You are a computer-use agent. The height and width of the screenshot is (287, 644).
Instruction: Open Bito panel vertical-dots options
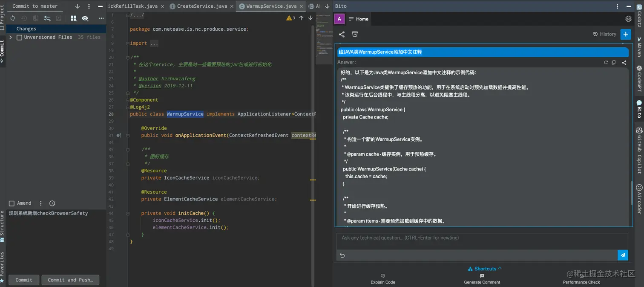tap(617, 6)
